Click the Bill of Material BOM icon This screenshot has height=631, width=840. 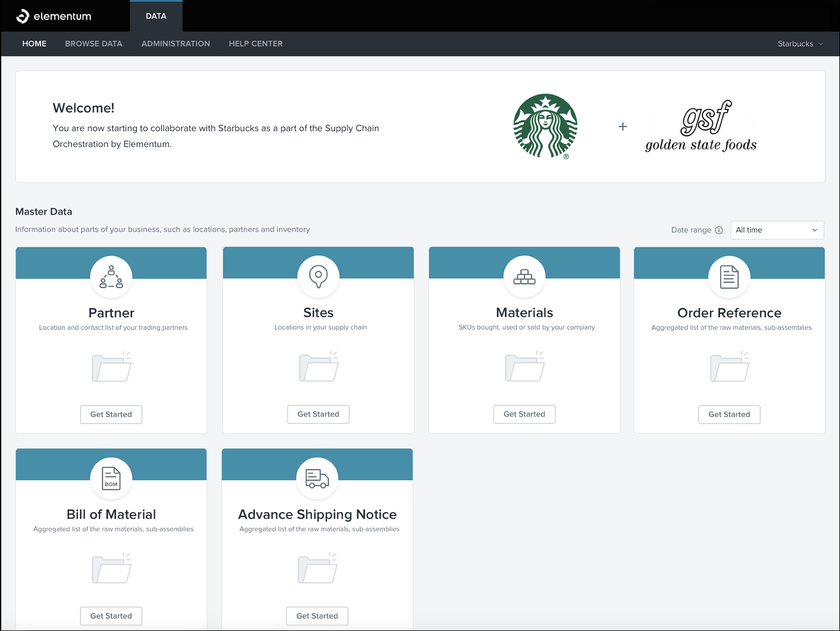click(x=111, y=478)
